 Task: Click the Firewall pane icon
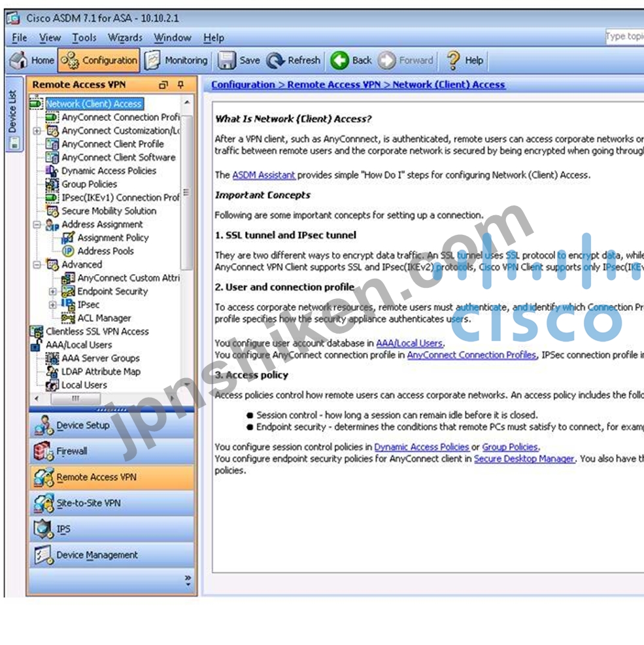(44, 451)
